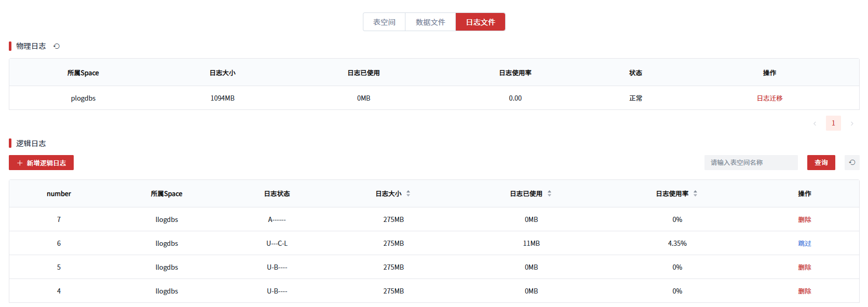This screenshot has width=868, height=307.
Task: Select the 日志文件 tab
Action: [480, 22]
